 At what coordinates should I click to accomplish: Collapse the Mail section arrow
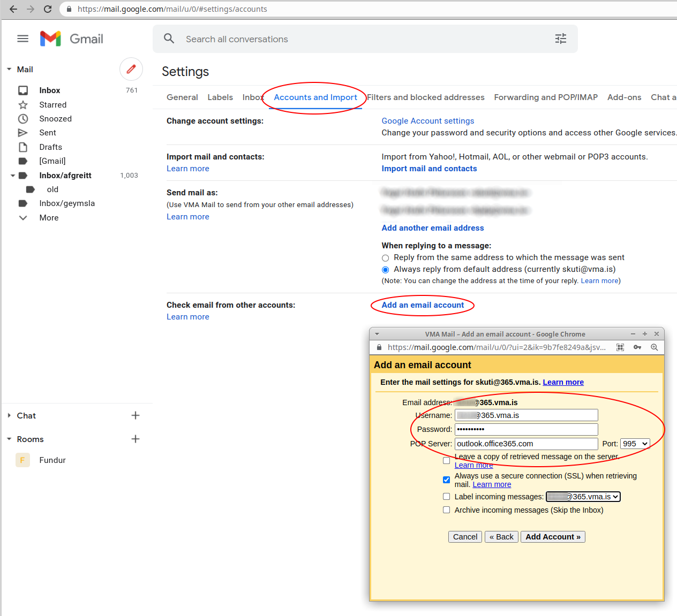(9, 70)
